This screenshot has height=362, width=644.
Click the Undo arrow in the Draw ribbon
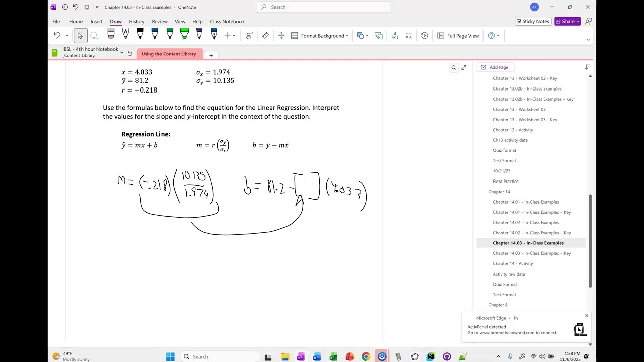click(x=57, y=36)
